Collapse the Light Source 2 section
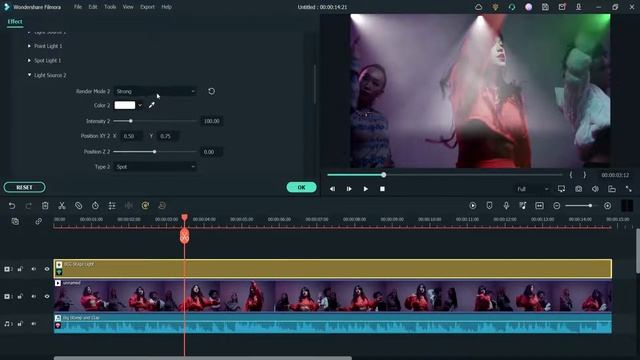The image size is (640, 360). pyautogui.click(x=29, y=75)
